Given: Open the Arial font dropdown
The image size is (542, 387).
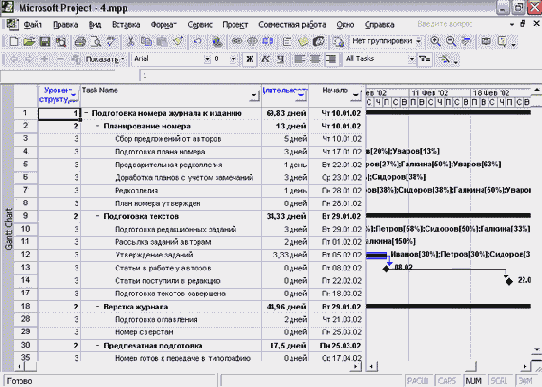Looking at the screenshot, I should click(207, 59).
